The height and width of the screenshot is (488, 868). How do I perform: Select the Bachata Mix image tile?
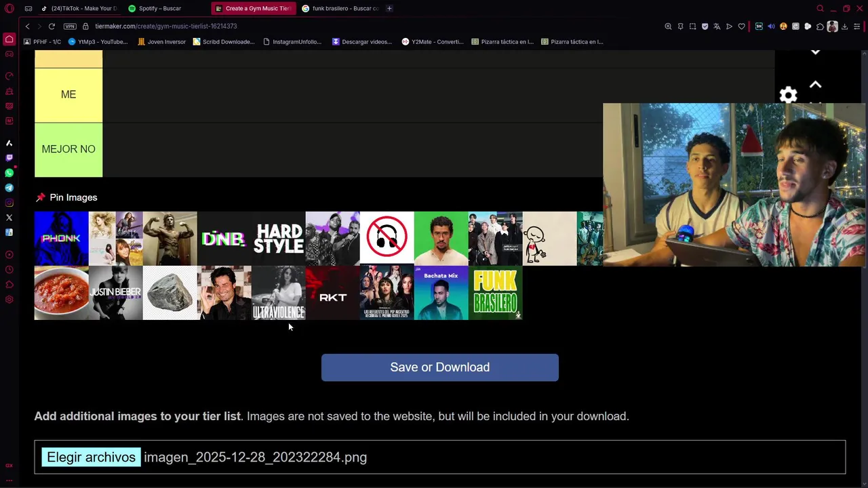pos(441,293)
